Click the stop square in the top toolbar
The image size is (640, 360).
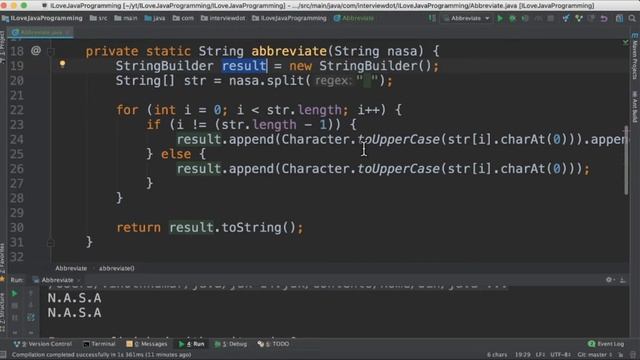551,18
